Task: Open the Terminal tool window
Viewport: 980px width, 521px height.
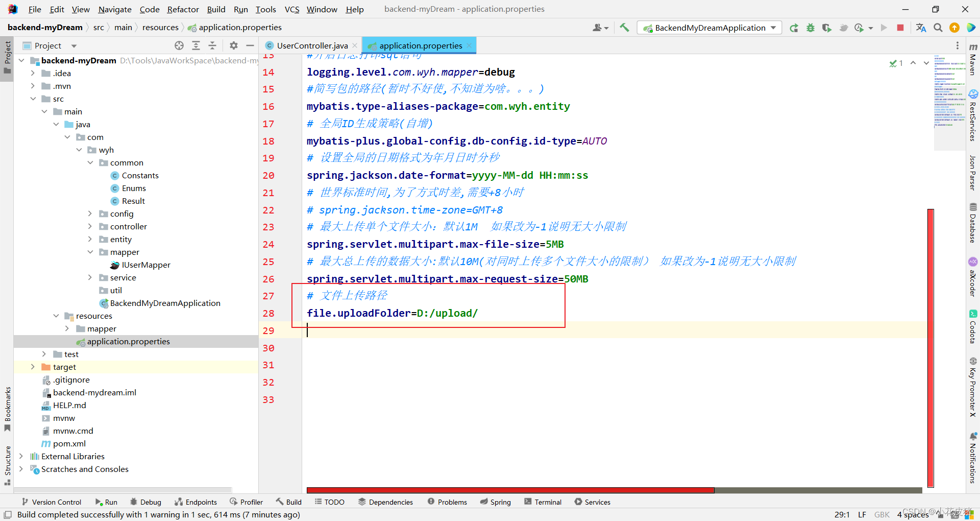Action: 543,502
